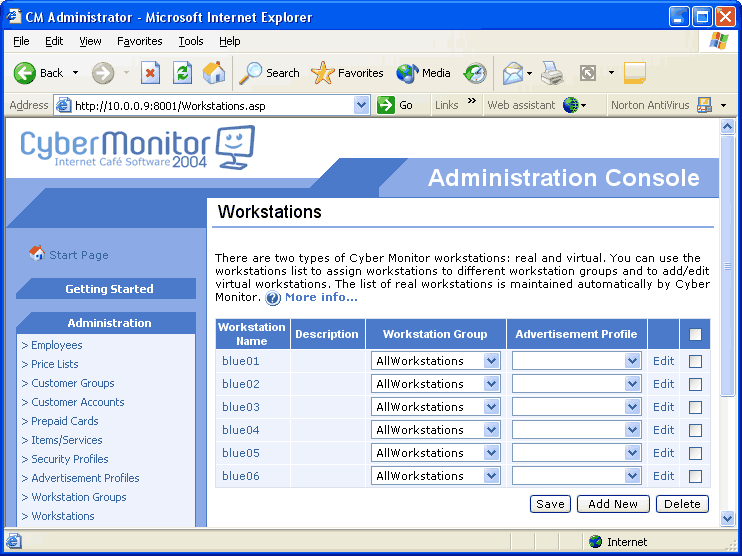Open the Employees sidebar link
Image resolution: width=742 pixels, height=556 pixels.
click(x=57, y=345)
